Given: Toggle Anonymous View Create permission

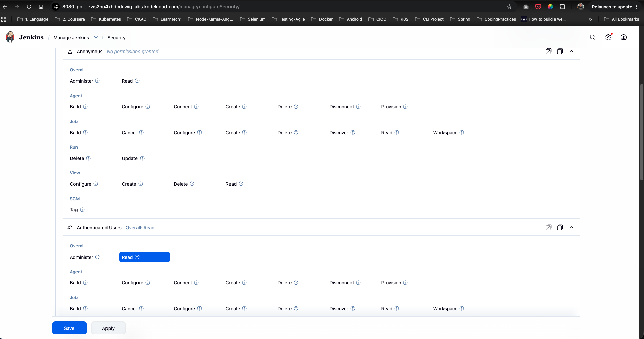Looking at the screenshot, I should 129,184.
